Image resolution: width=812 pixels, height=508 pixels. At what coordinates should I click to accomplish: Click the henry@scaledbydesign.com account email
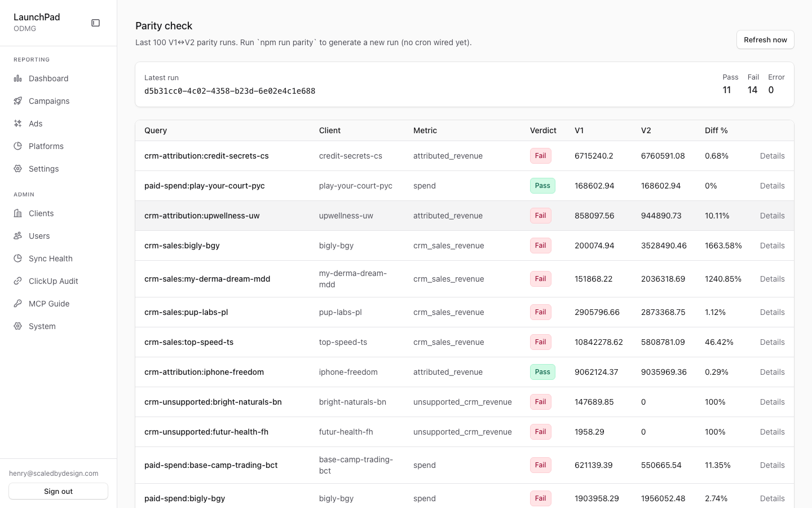54,474
